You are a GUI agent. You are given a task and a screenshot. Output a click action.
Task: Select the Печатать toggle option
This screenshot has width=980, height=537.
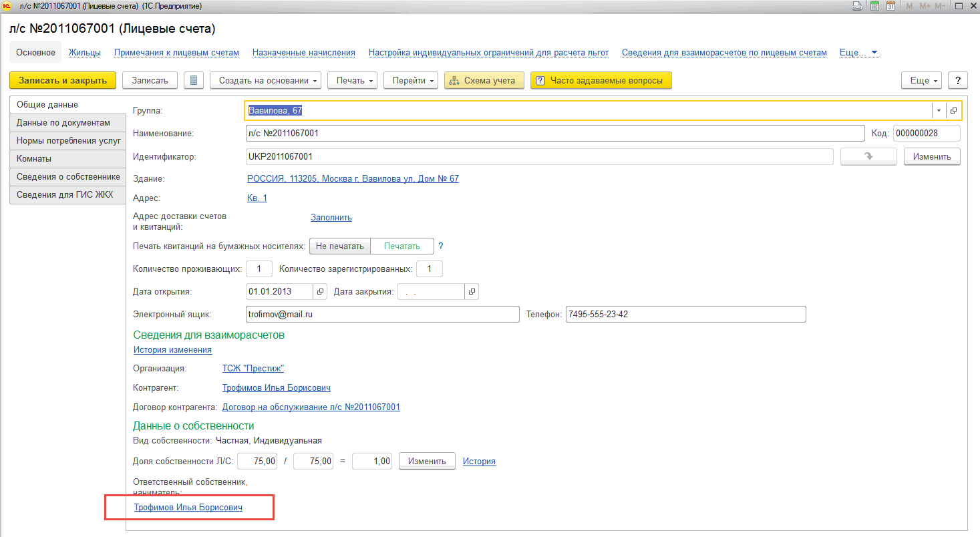(402, 246)
